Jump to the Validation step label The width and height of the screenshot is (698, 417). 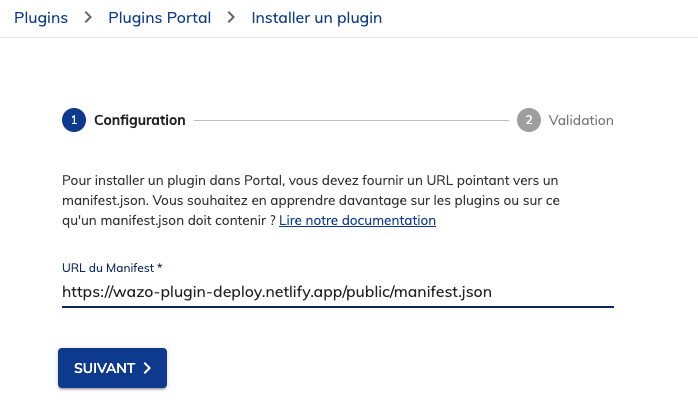pos(581,120)
